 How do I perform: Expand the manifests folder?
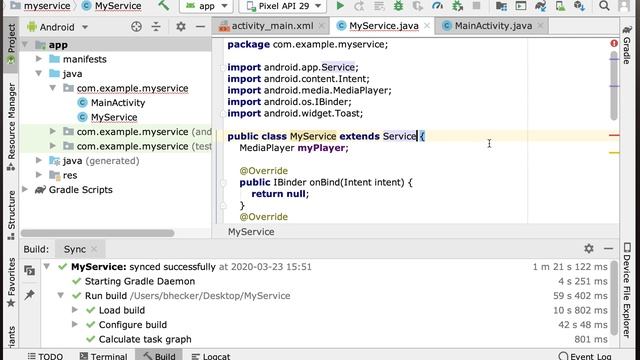pyautogui.click(x=39, y=59)
